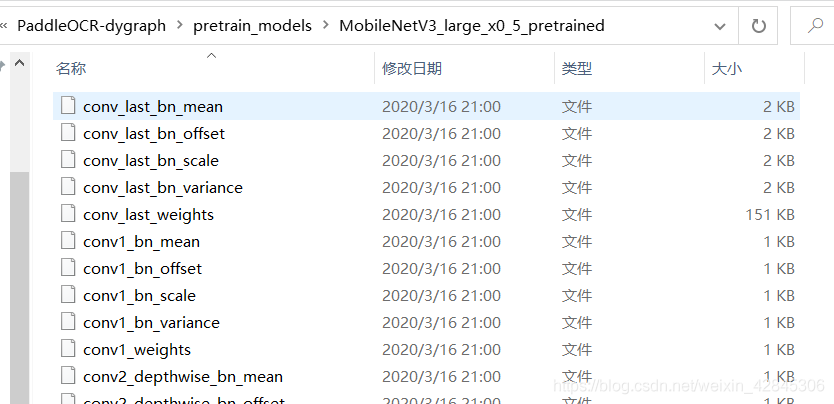Select file name conv_last_weights

(x=148, y=214)
